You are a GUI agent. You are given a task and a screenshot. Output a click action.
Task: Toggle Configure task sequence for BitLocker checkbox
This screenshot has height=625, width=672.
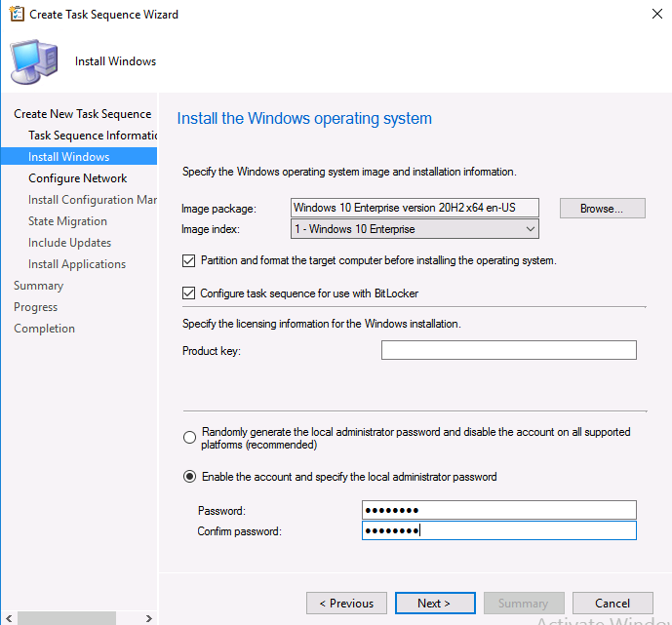point(188,293)
